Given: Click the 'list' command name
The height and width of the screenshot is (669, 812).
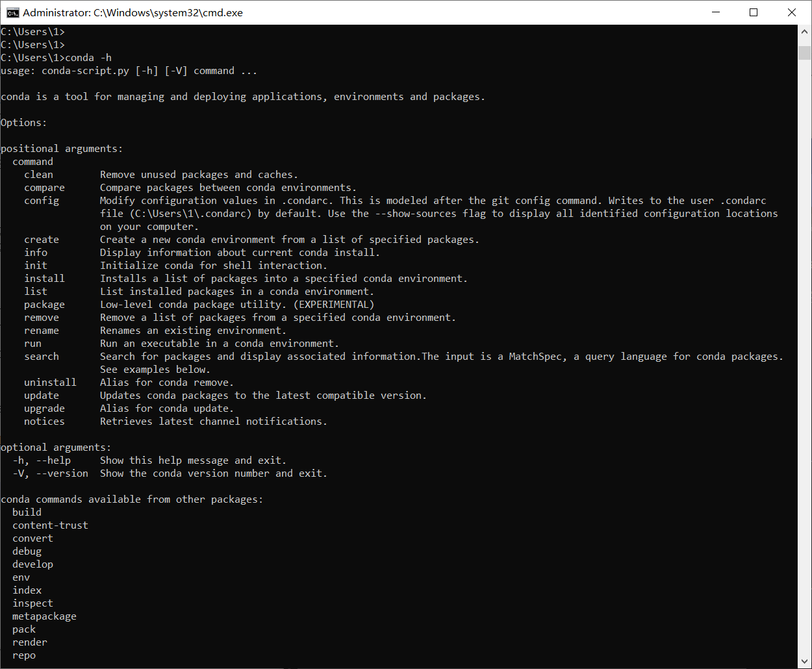Looking at the screenshot, I should [x=36, y=292].
